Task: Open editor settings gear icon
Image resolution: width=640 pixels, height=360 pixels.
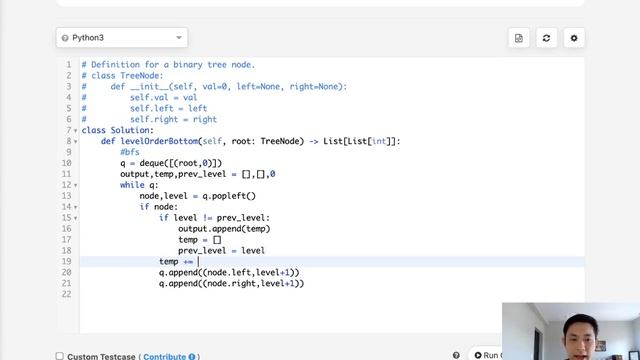Action: pos(574,38)
